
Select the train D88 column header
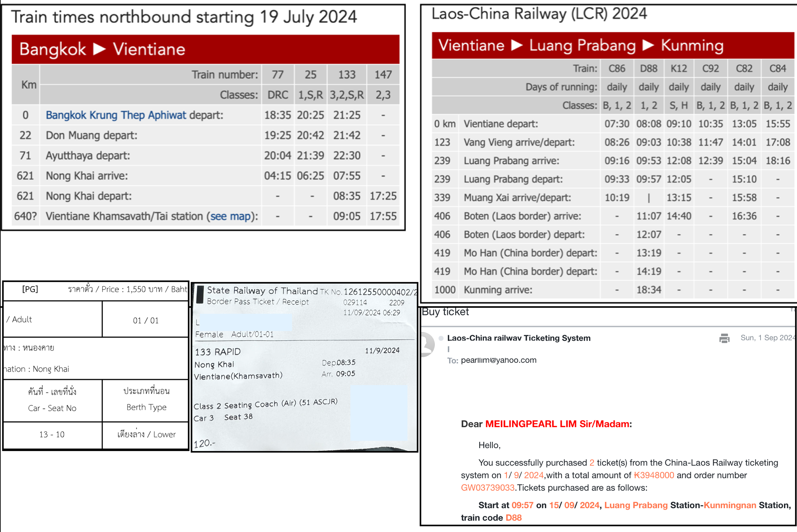point(648,69)
